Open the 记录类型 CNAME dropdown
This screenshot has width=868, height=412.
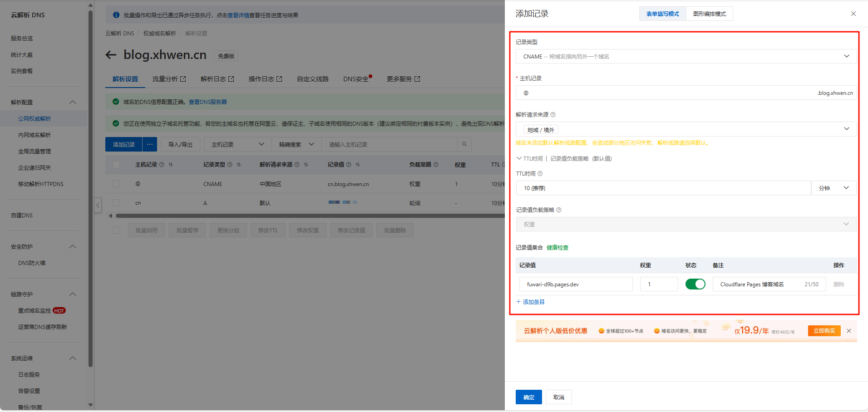[x=686, y=56]
